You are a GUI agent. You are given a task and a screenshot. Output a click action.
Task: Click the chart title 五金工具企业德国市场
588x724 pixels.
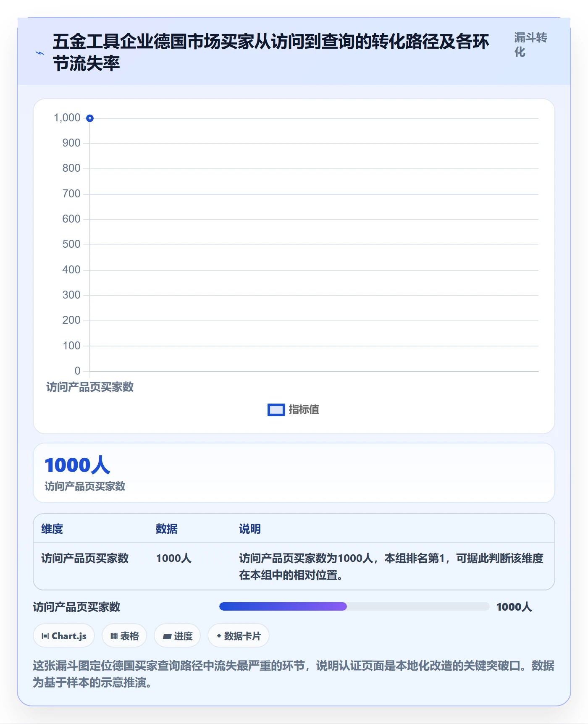[271, 52]
